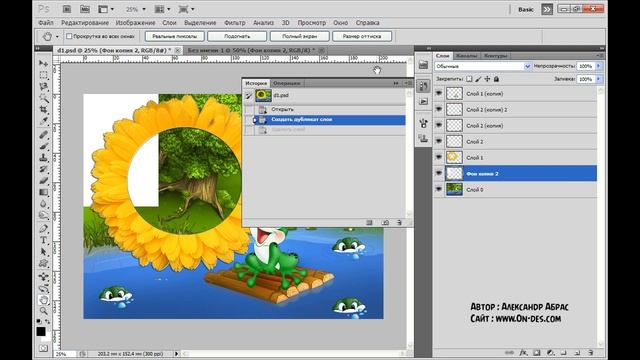Screen dimensions: 640x360
Task: Select the Blur tool
Action: click(43, 203)
